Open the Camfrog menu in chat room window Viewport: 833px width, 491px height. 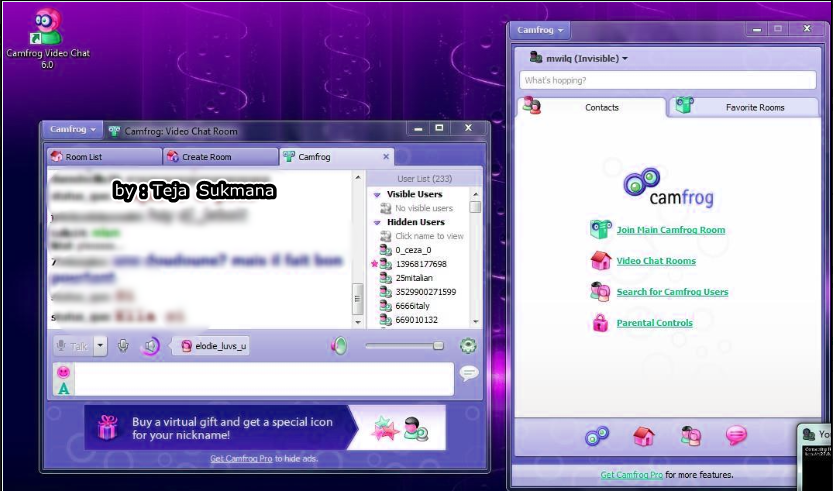click(x=73, y=129)
